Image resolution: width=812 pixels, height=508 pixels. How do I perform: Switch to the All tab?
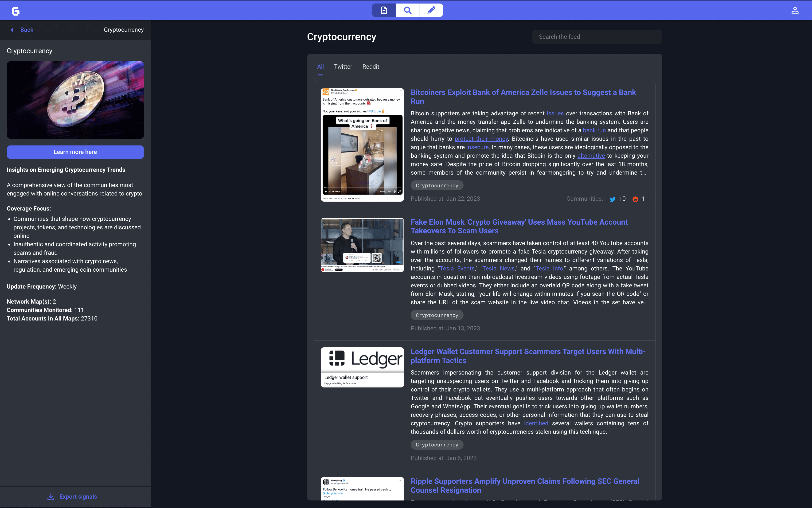click(320, 66)
